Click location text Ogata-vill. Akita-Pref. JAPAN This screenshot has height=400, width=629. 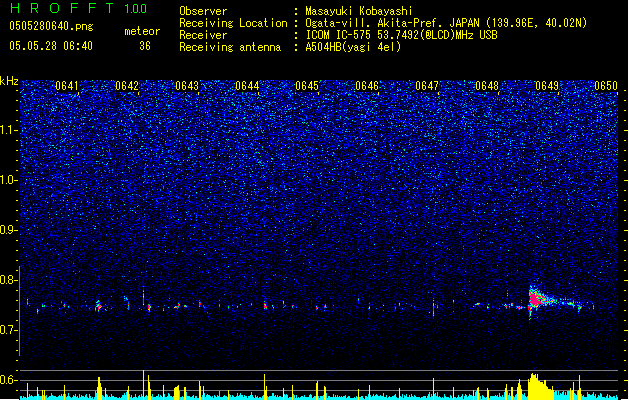coord(392,23)
